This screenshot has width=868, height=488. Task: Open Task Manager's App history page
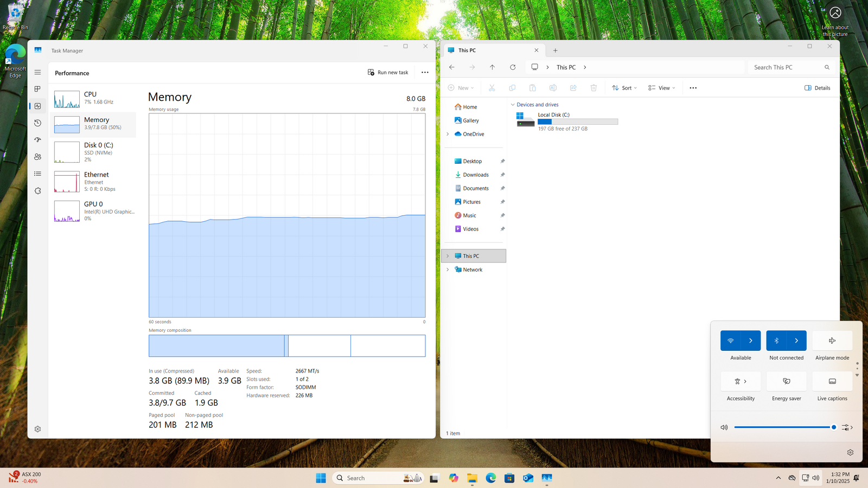pos(37,123)
